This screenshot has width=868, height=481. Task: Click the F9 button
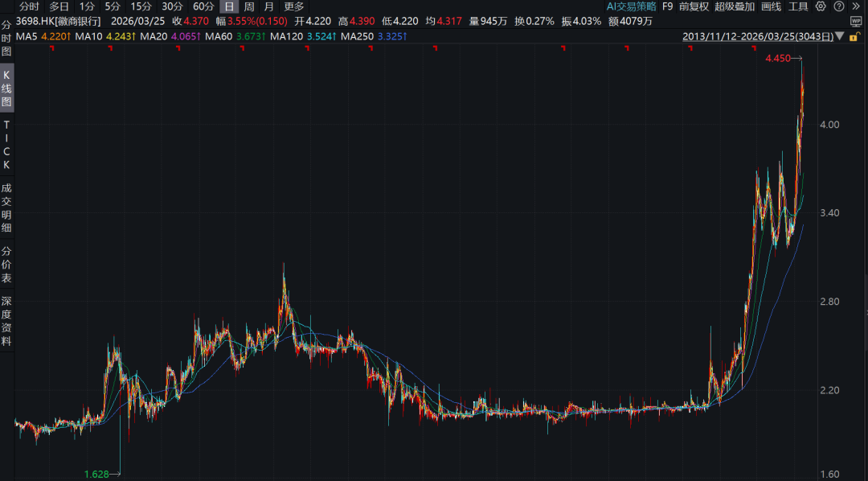click(668, 6)
